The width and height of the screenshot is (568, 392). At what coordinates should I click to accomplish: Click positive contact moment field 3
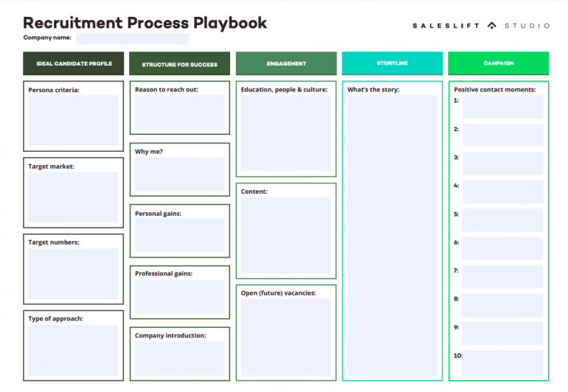[x=503, y=164]
